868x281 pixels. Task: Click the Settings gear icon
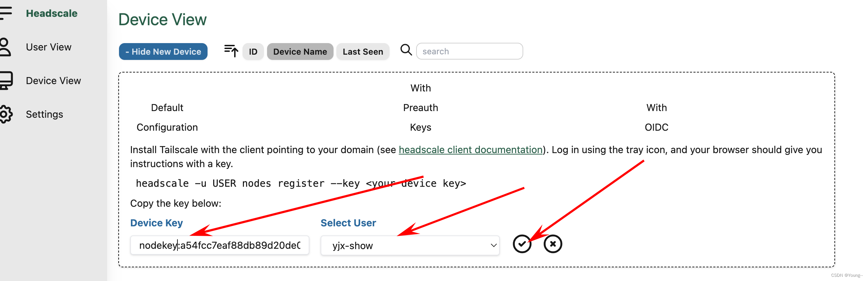(x=6, y=114)
